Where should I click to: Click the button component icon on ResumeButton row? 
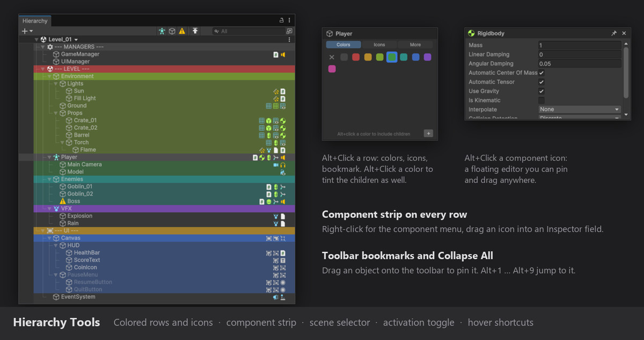tap(283, 282)
